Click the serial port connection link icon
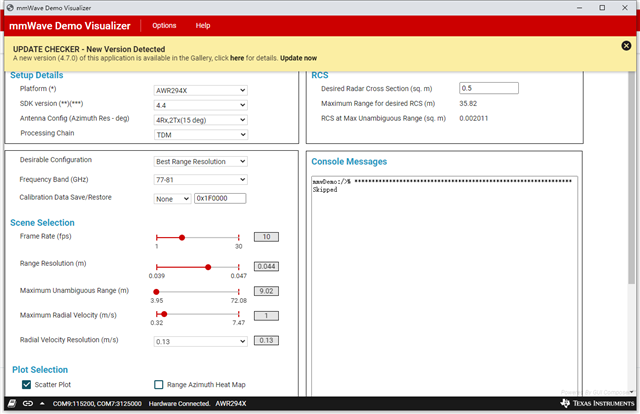Screen dimensions: 640x414 pyautogui.click(x=28, y=403)
